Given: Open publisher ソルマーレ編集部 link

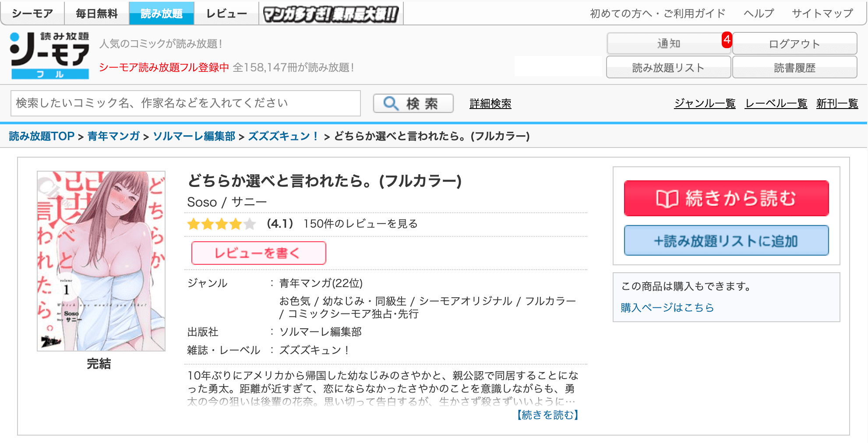Looking at the screenshot, I should (321, 332).
